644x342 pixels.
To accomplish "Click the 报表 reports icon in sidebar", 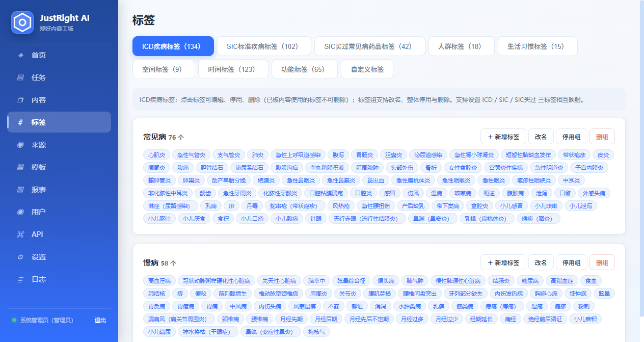I will [x=20, y=190].
